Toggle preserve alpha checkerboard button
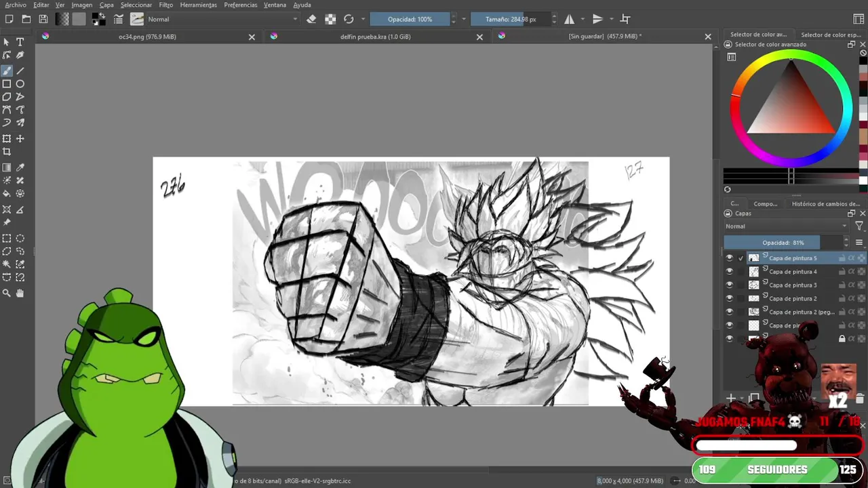Screen dimensions: 868x488 [x=330, y=19]
